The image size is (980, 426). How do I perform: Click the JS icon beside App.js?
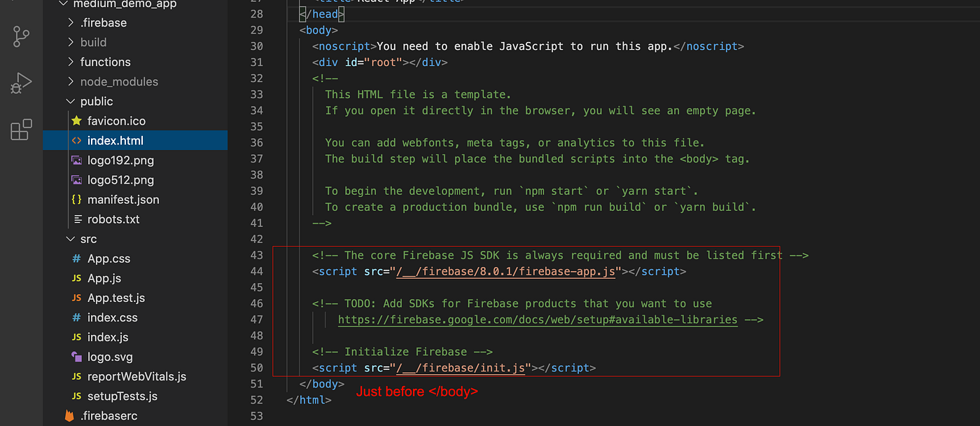pos(76,278)
